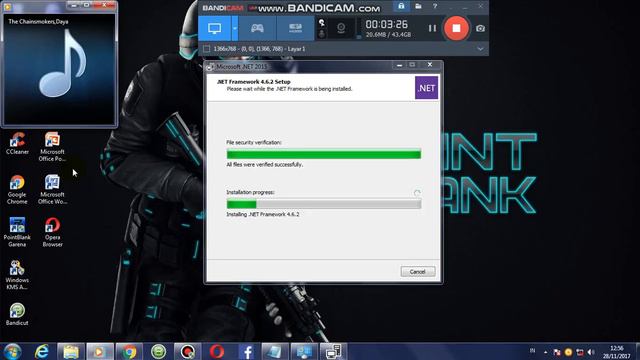Viewport: 640px width, 360px height.
Task: Expand the Bandicam bar chevron
Action: [x=480, y=49]
